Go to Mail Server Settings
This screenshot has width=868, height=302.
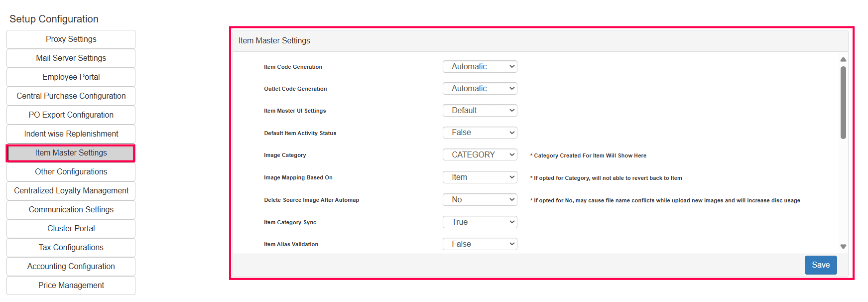pyautogui.click(x=71, y=58)
